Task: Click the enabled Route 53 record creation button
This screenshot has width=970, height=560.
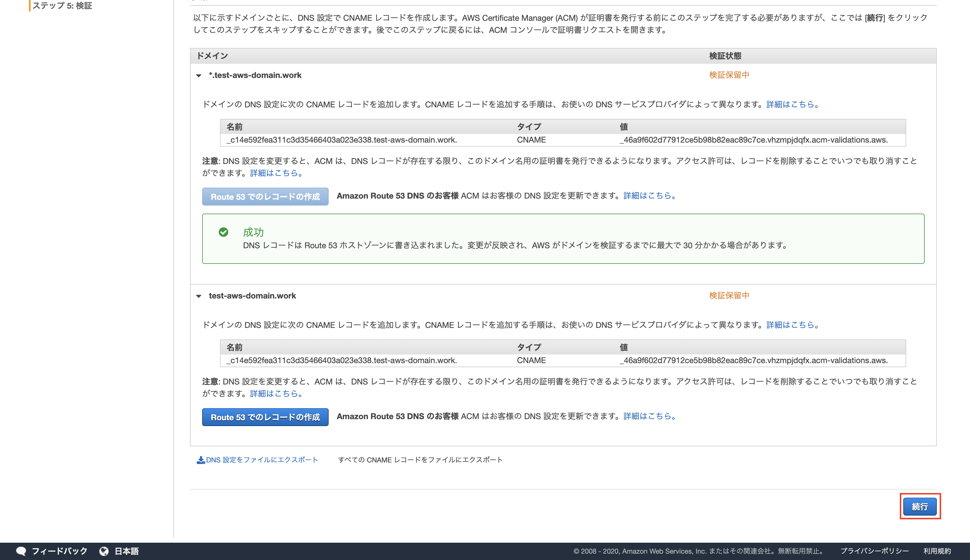Action: coord(265,417)
